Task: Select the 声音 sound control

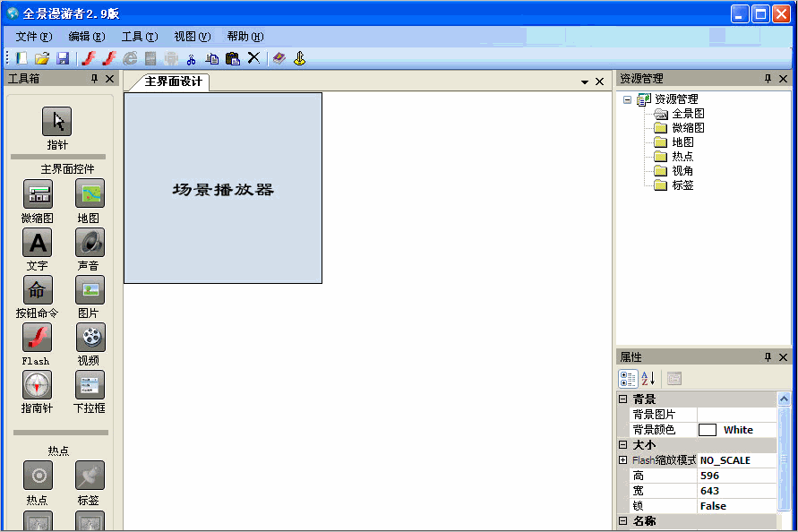Action: [90, 242]
